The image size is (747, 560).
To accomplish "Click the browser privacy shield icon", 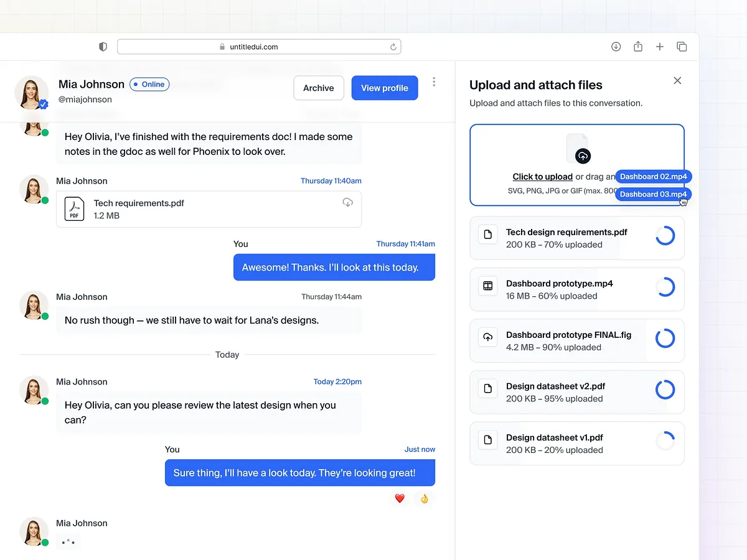I will point(103,47).
